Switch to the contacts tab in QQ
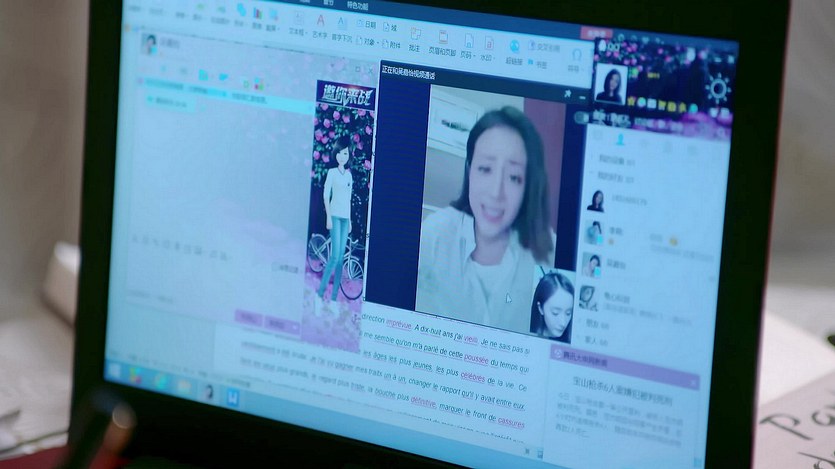Image resolution: width=835 pixels, height=469 pixels. tap(619, 138)
